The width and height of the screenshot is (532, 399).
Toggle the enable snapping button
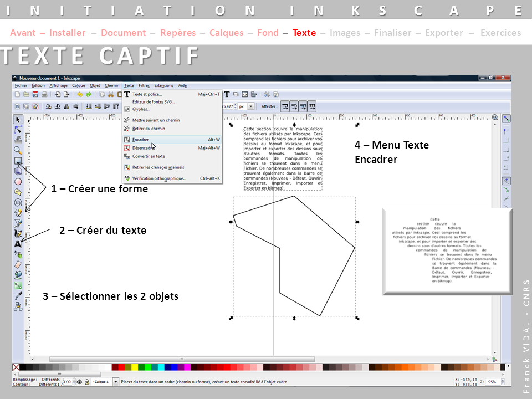(506, 119)
